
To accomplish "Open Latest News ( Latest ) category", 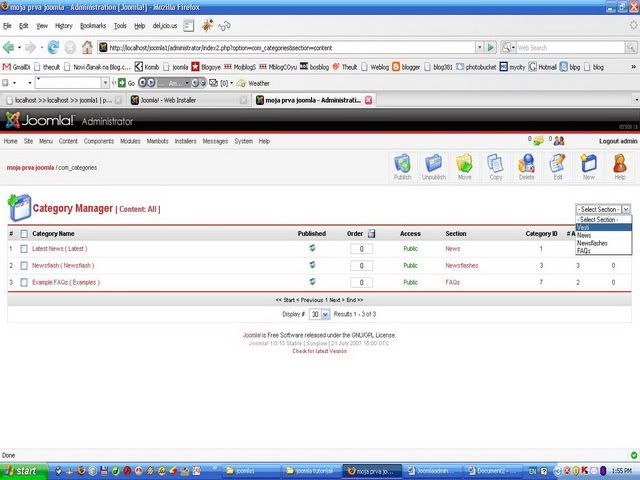I will click(x=60, y=249).
